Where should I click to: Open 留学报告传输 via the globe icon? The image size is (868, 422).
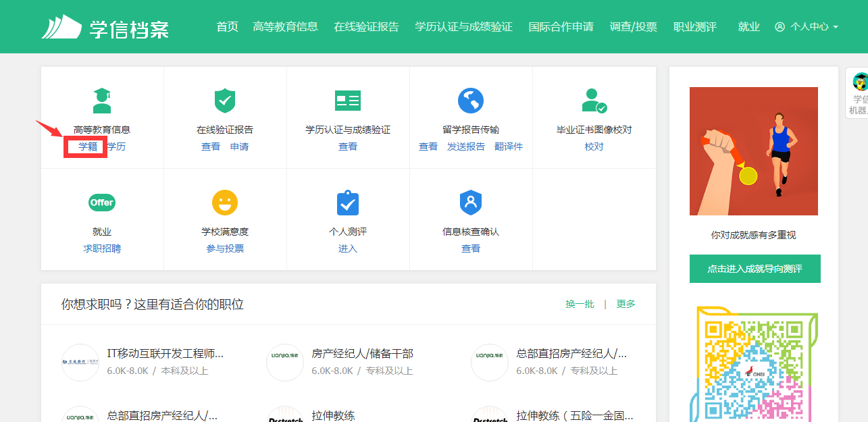tap(471, 100)
